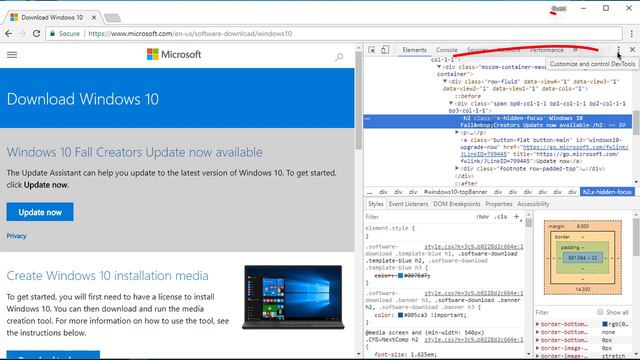This screenshot has height=360, width=640.
Task: Open style.csx link for .template-blue rule
Action: (x=474, y=247)
